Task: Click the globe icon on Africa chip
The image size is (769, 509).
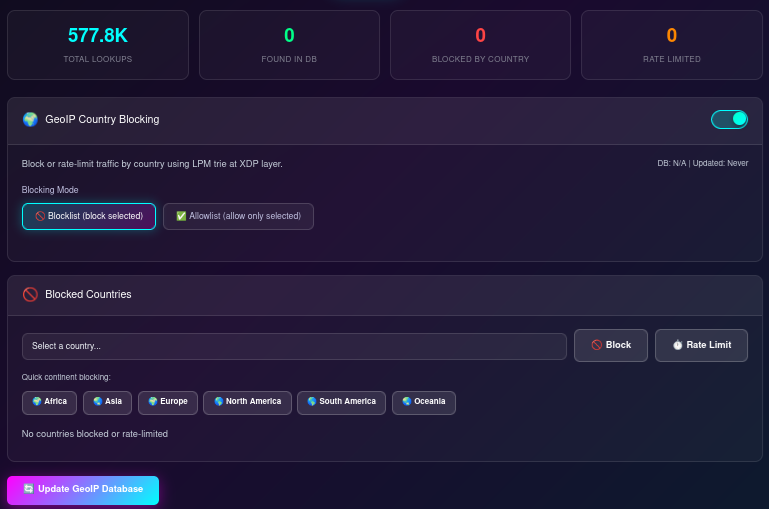Action: click(37, 402)
